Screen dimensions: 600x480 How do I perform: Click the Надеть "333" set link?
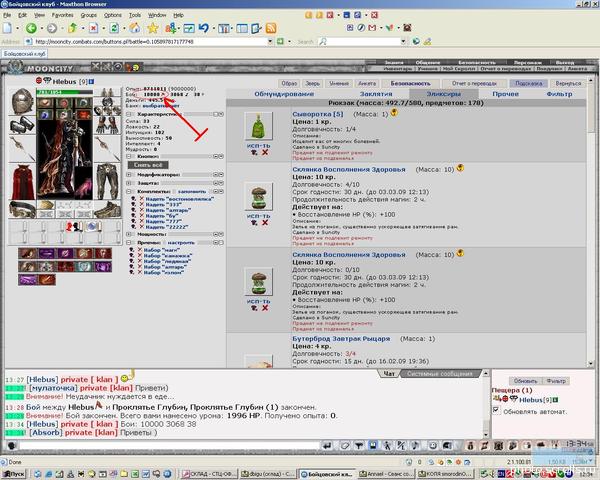click(163, 205)
